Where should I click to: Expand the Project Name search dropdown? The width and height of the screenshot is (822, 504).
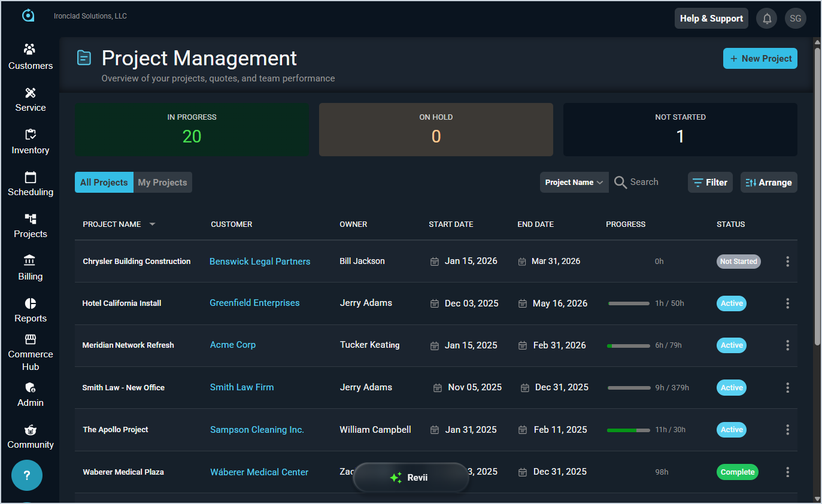point(574,183)
